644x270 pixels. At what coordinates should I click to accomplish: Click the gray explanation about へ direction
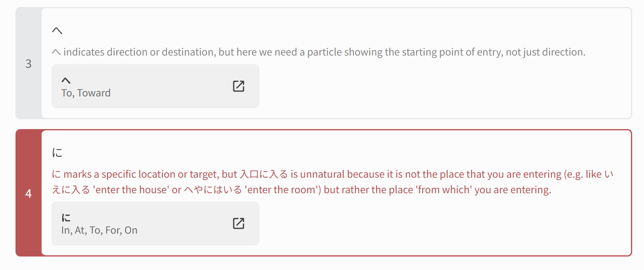318,52
